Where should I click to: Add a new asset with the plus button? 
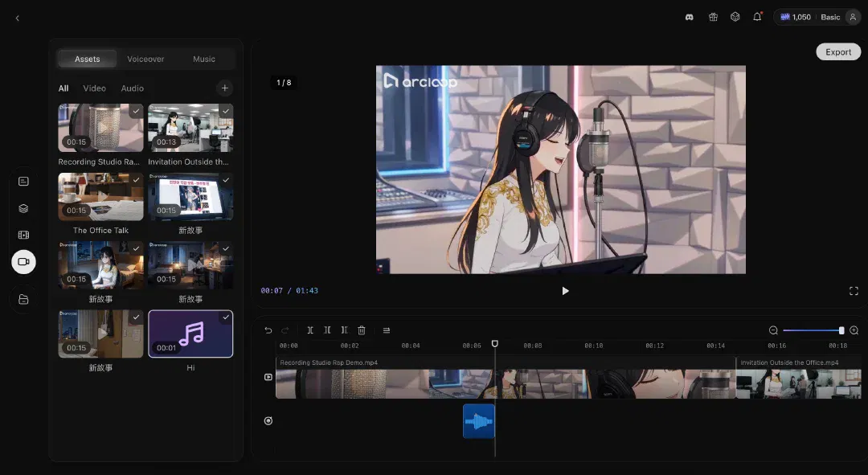(x=225, y=88)
